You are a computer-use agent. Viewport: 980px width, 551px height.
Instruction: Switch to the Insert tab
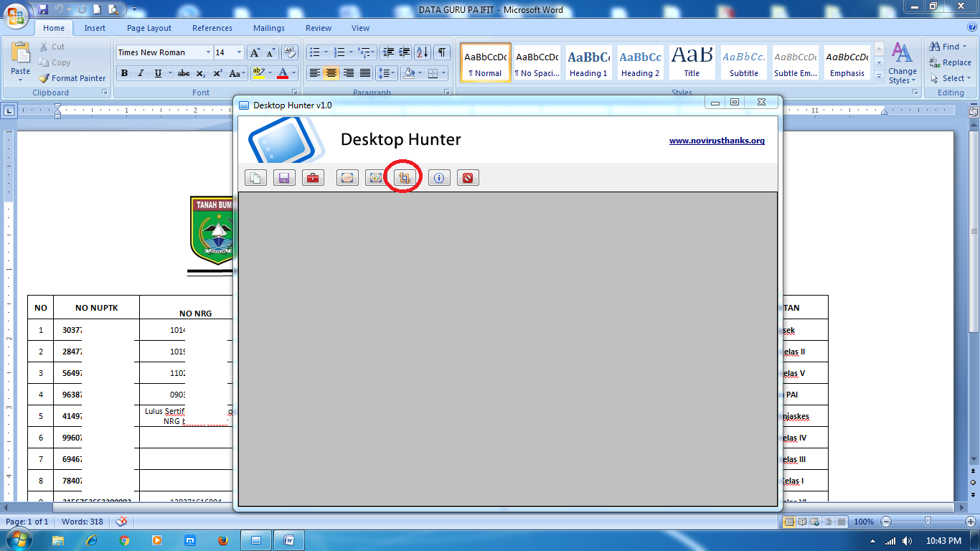coord(95,28)
